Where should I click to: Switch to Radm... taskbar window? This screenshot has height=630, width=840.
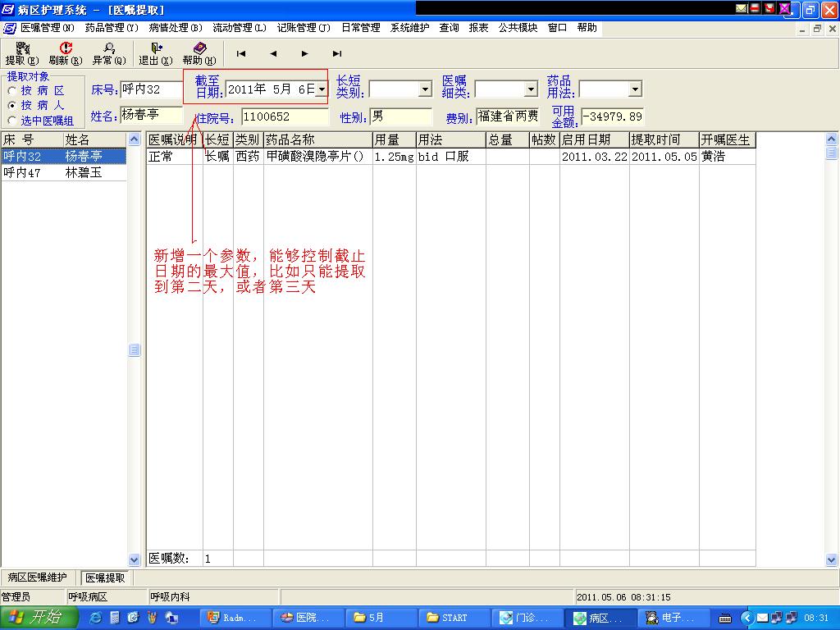(x=235, y=618)
